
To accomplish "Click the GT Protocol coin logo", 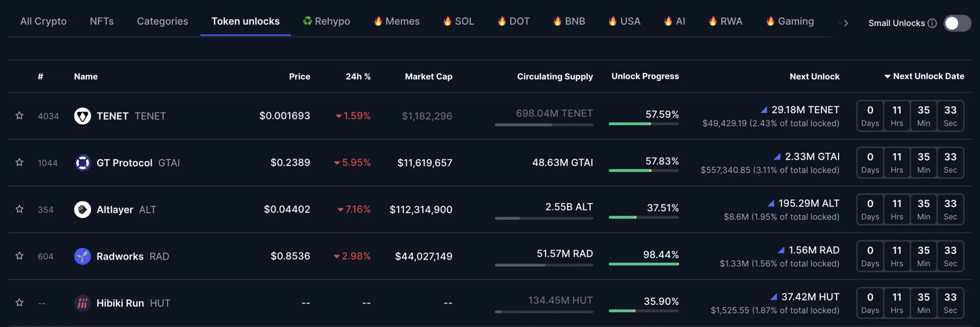I will [82, 163].
